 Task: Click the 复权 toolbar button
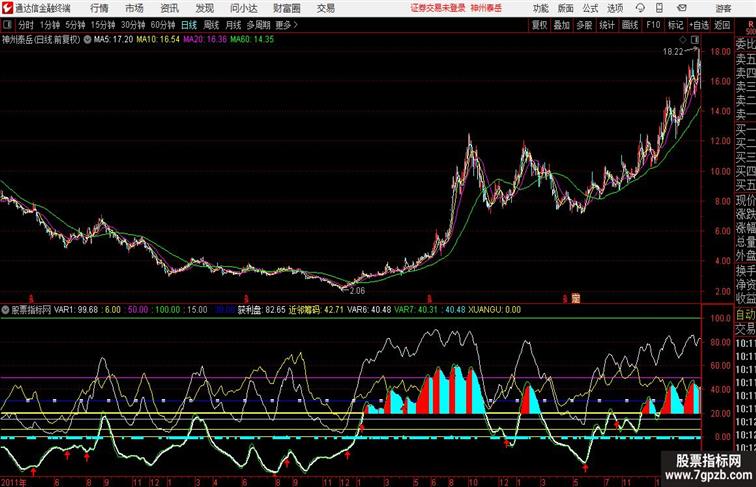539,25
